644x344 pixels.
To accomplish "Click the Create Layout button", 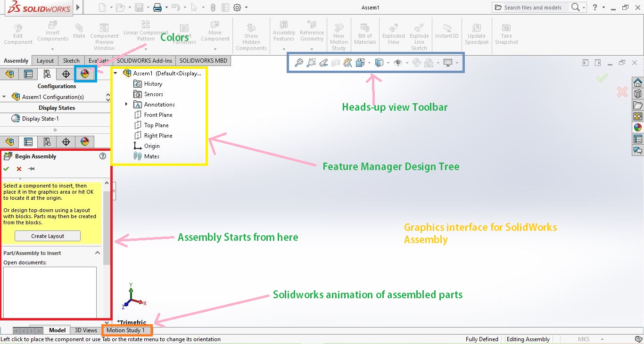I will point(47,236).
